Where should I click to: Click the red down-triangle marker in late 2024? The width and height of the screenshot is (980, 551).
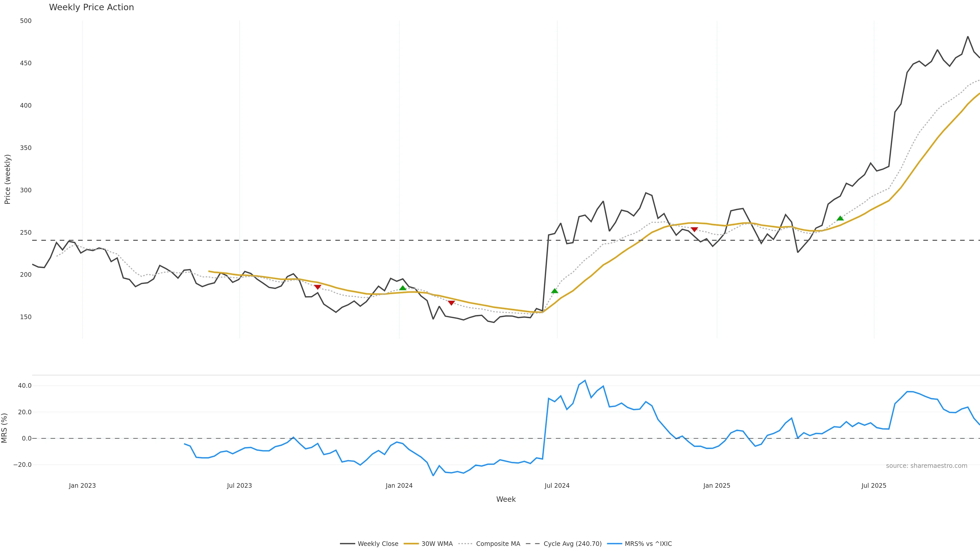click(x=694, y=229)
